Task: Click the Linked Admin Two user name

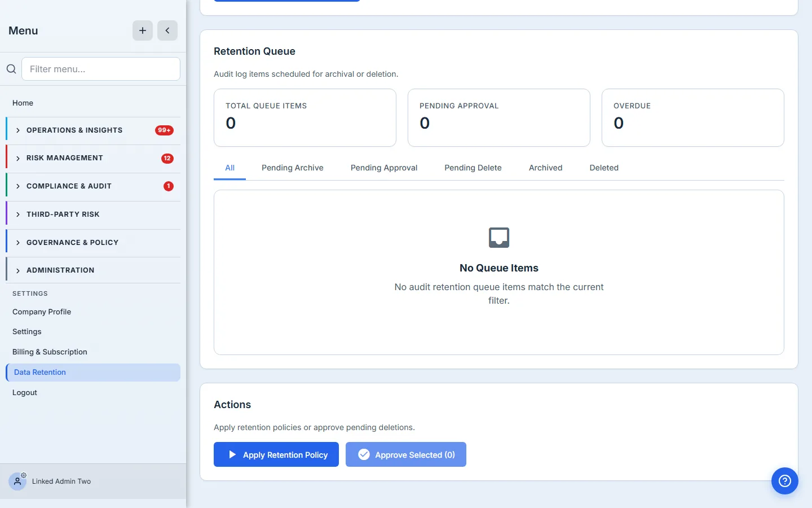Action: coord(61,481)
